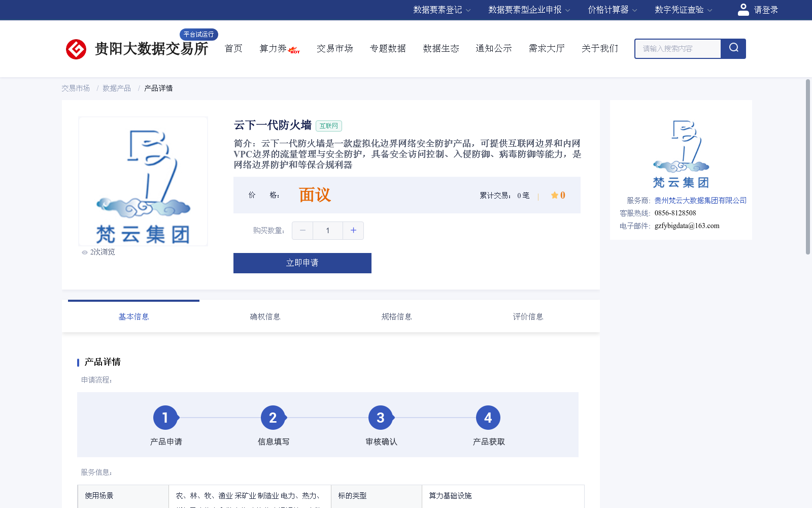Switch to the 规格信息 tab
Viewport: 812px width, 508px height.
pyautogui.click(x=396, y=316)
